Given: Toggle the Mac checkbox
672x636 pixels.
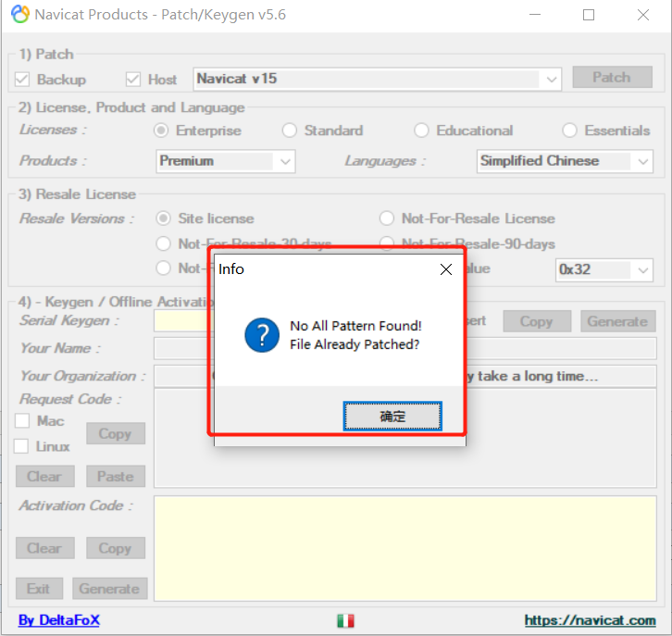Looking at the screenshot, I should pyautogui.click(x=22, y=421).
